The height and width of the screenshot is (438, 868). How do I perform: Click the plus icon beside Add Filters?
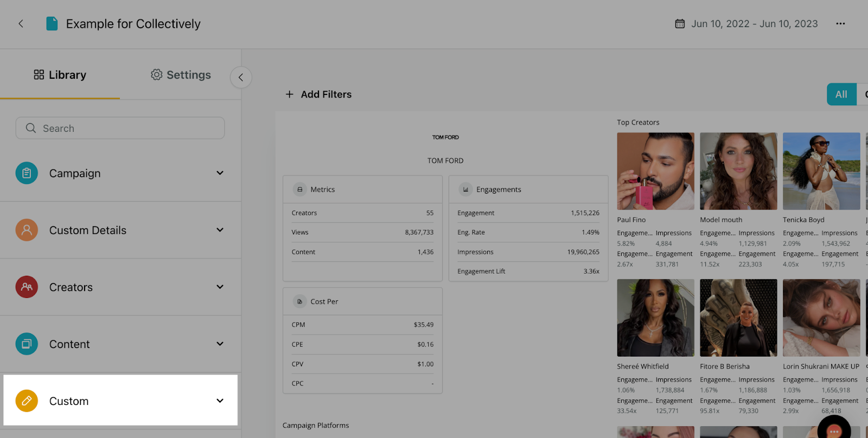[x=290, y=94]
